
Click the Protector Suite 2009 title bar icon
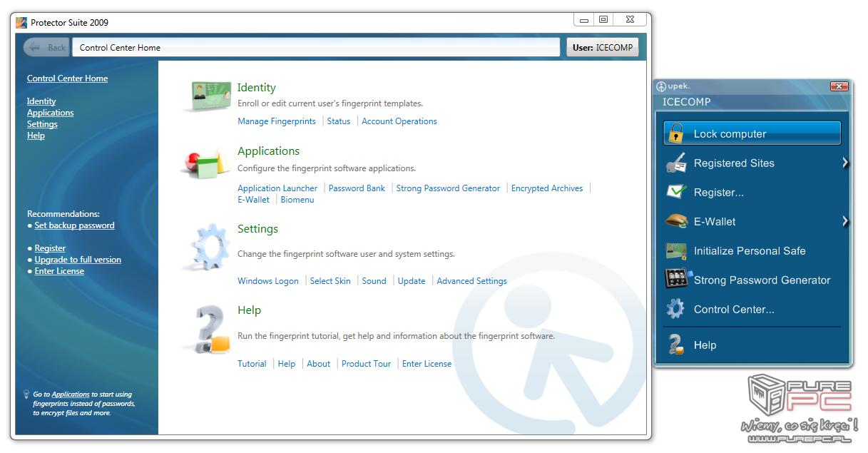[21, 22]
